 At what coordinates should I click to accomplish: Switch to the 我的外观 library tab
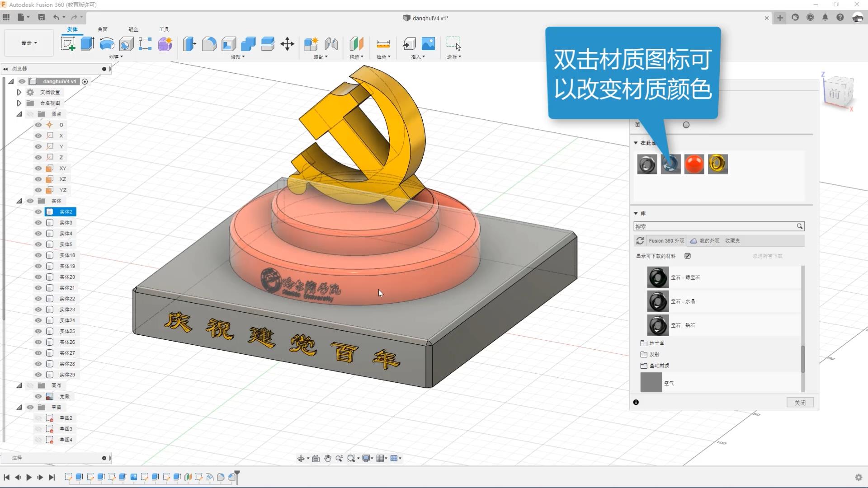pos(709,241)
